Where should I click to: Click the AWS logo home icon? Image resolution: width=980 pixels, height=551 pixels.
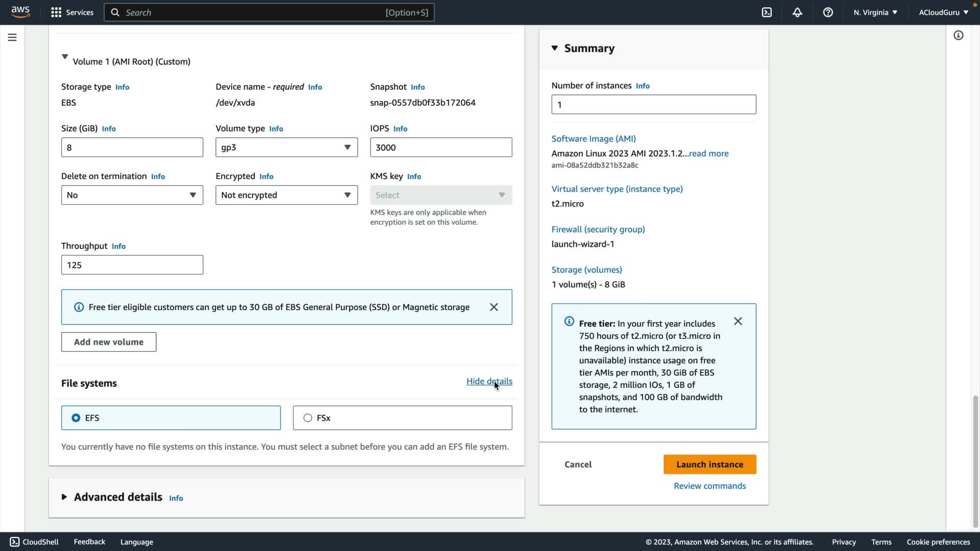(x=20, y=12)
